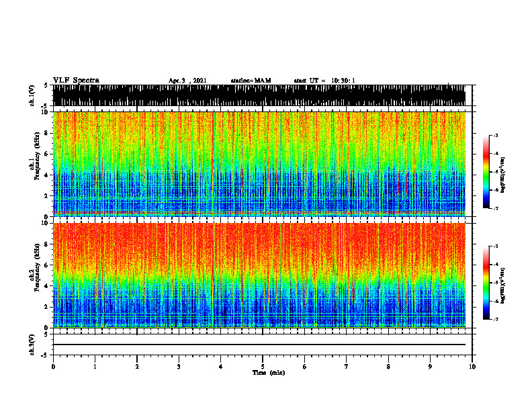532x411 pixels.
Task: Click the '8' kHz tick of ch.2 spectrogram
Action: pos(46,244)
